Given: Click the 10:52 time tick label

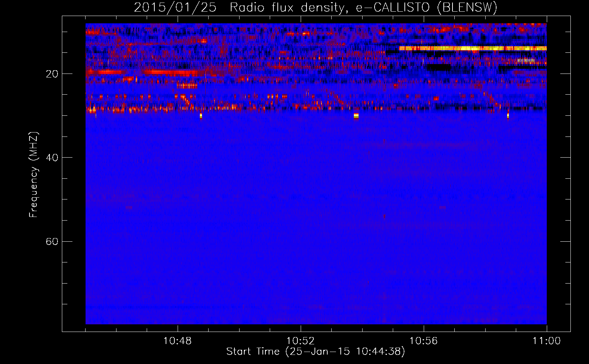Looking at the screenshot, I should (x=301, y=341).
